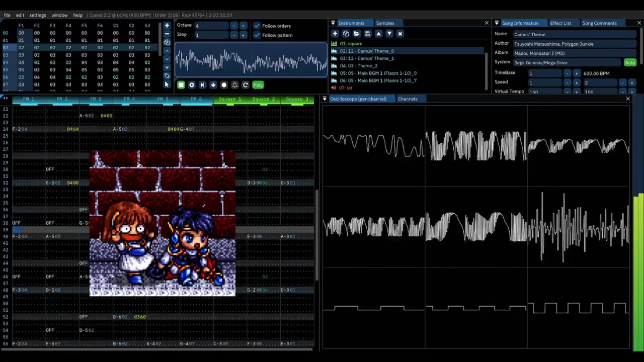The image size is (644, 362).
Task: Increase second Speed value
Action: [632, 82]
